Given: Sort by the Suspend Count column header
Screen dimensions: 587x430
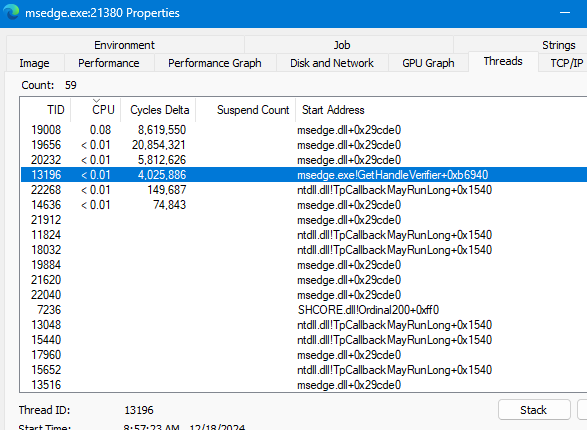Looking at the screenshot, I should point(246,110).
